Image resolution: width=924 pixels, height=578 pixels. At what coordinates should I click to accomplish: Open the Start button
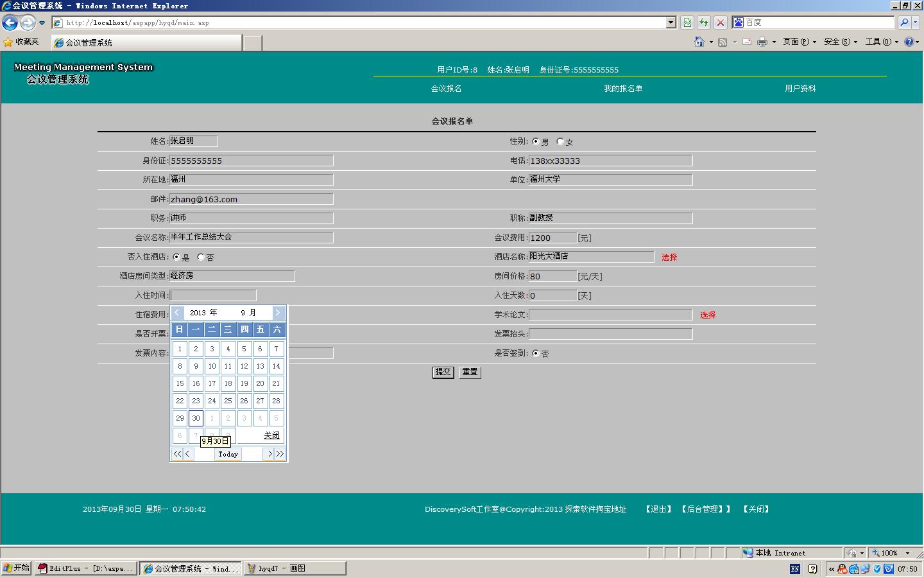pos(17,568)
